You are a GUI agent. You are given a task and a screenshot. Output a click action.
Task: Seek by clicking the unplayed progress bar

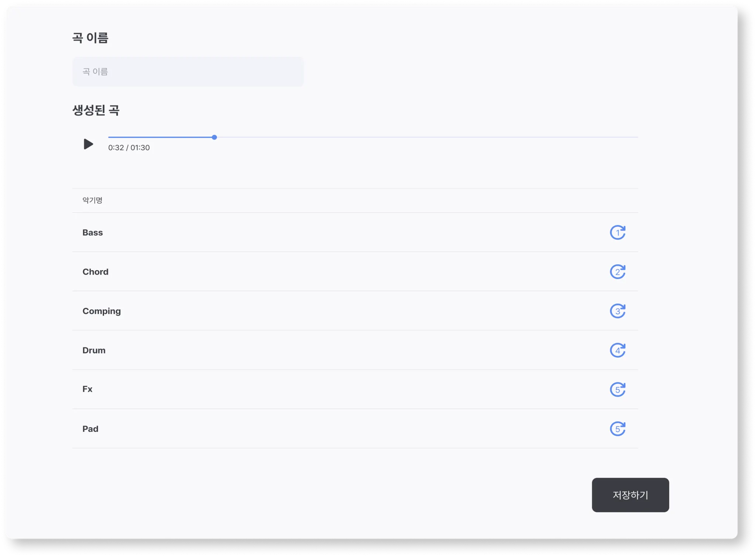tap(425, 137)
